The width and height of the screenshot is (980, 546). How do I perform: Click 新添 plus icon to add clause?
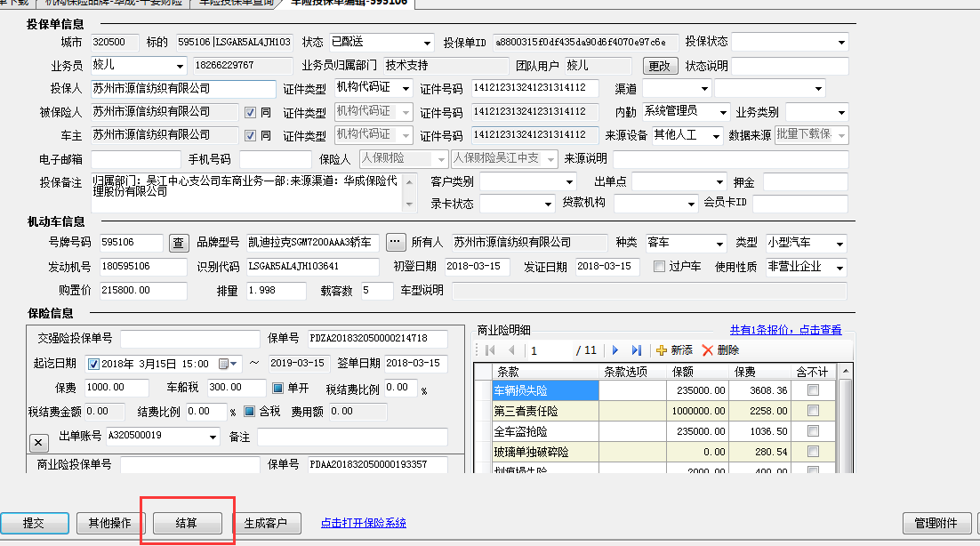pyautogui.click(x=661, y=350)
